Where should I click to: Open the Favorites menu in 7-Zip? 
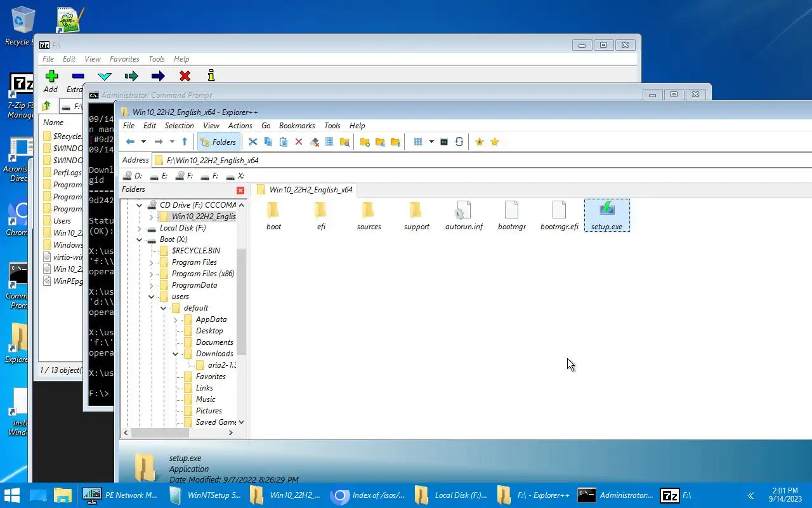click(124, 59)
